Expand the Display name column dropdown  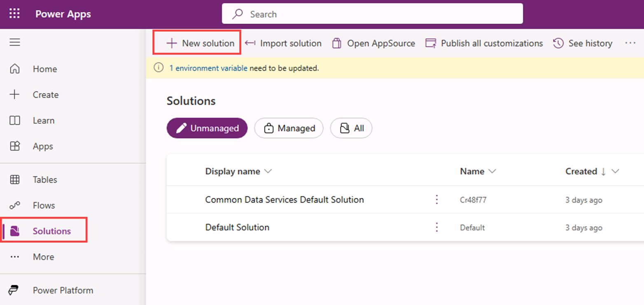coord(268,172)
